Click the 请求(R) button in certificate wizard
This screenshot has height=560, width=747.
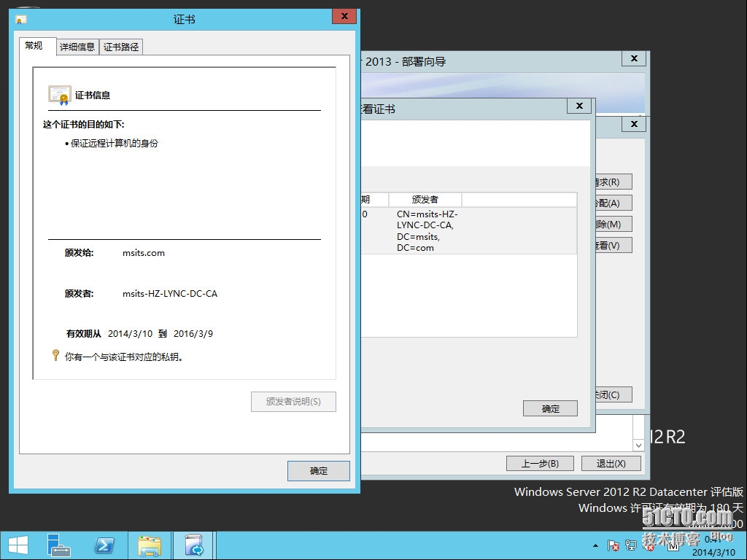tap(614, 182)
